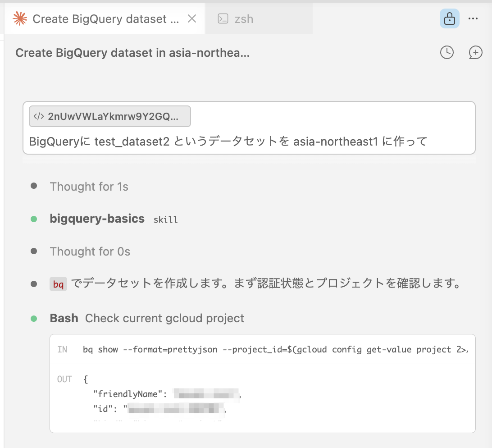Expand the 'Thought for 0s' entry
Screen dimensions: 492x448
pyautogui.click(x=90, y=252)
